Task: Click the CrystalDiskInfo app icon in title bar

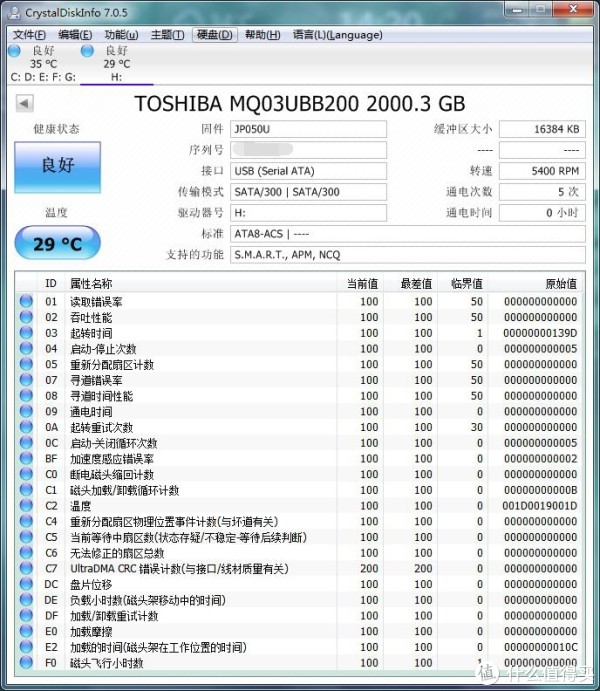Action: click(14, 12)
